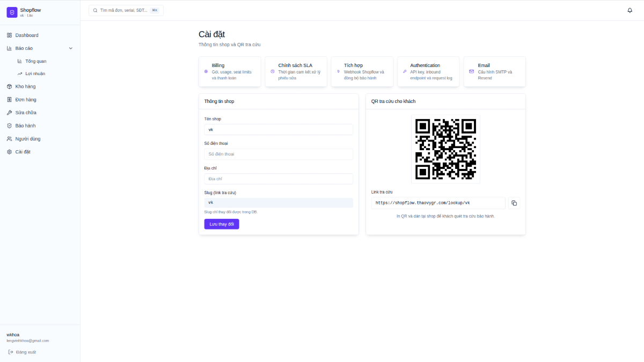Click the Tên shop input field

[x=279, y=129]
